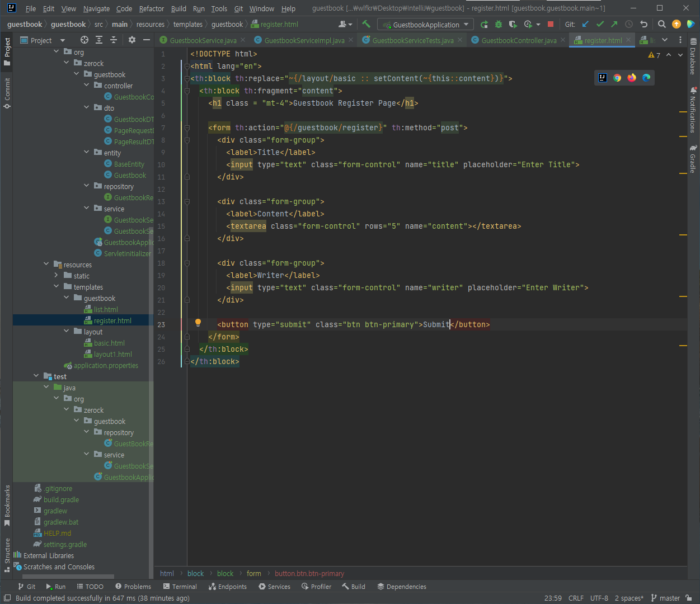Viewport: 700px width, 604px height.
Task: Collapse the templates folder
Action: tap(57, 287)
